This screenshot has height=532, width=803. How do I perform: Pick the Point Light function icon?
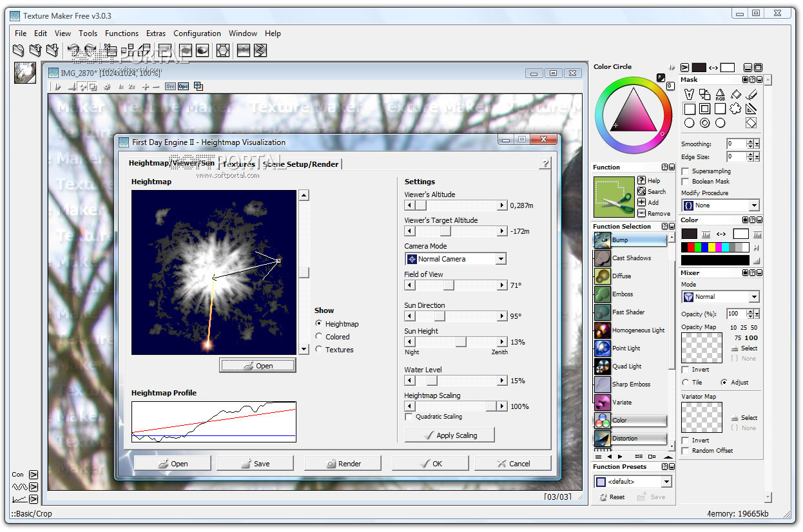[603, 348]
